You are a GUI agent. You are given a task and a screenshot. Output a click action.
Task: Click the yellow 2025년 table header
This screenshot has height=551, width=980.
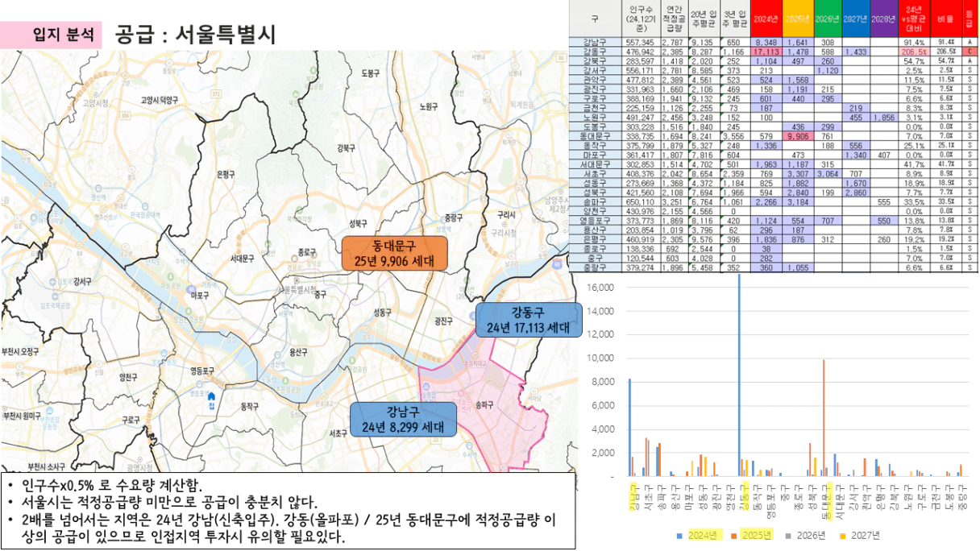798,19
